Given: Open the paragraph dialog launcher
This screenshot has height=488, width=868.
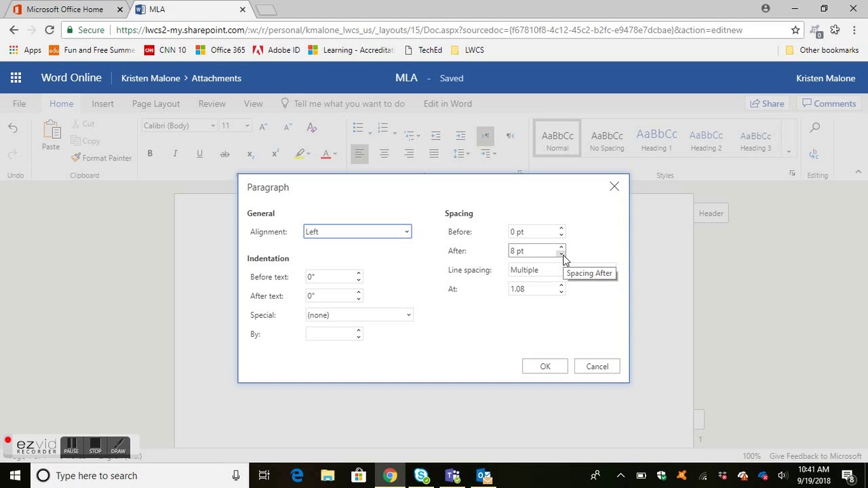Looking at the screenshot, I should tap(520, 174).
